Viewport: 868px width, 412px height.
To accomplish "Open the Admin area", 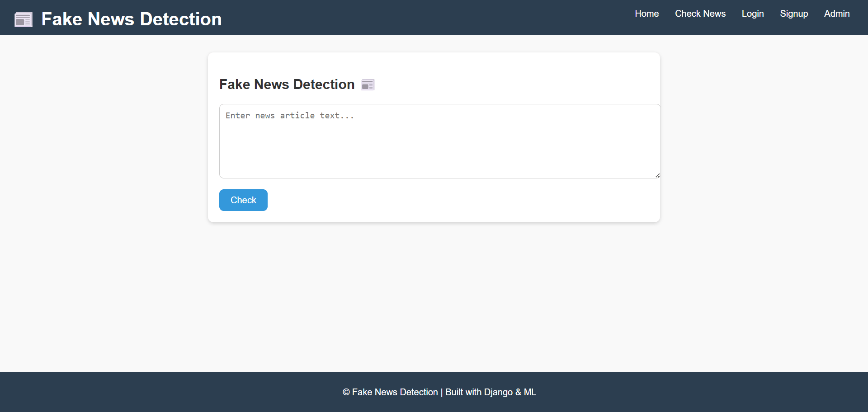I will 837,14.
